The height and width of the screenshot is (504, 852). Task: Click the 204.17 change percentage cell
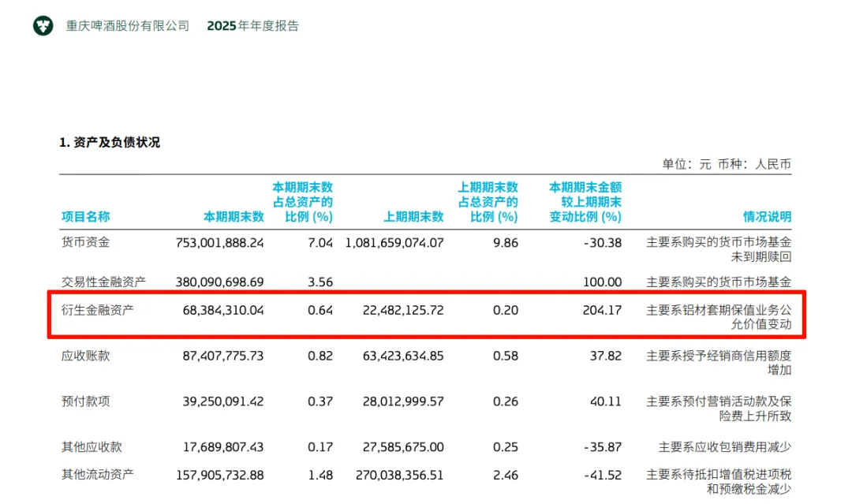[x=602, y=310]
